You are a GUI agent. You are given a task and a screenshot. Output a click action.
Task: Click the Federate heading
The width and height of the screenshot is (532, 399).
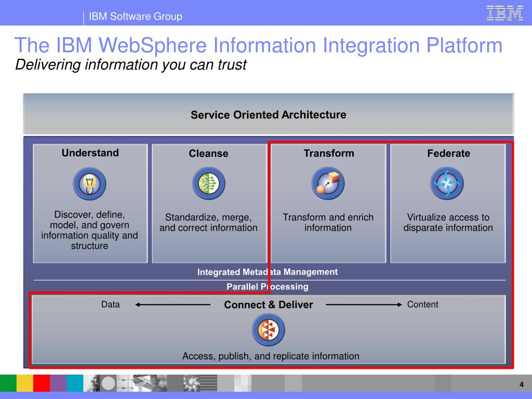pos(448,153)
